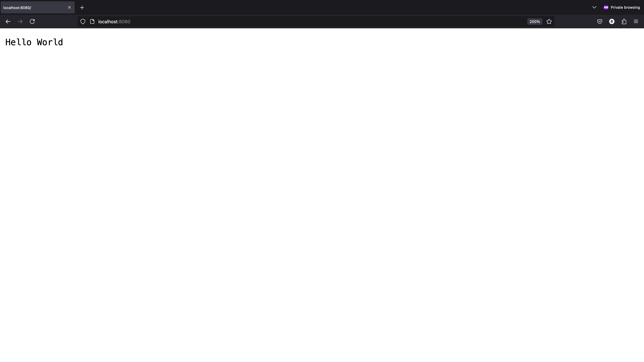Click the forward navigation arrow
The width and height of the screenshot is (644, 362).
pyautogui.click(x=20, y=21)
